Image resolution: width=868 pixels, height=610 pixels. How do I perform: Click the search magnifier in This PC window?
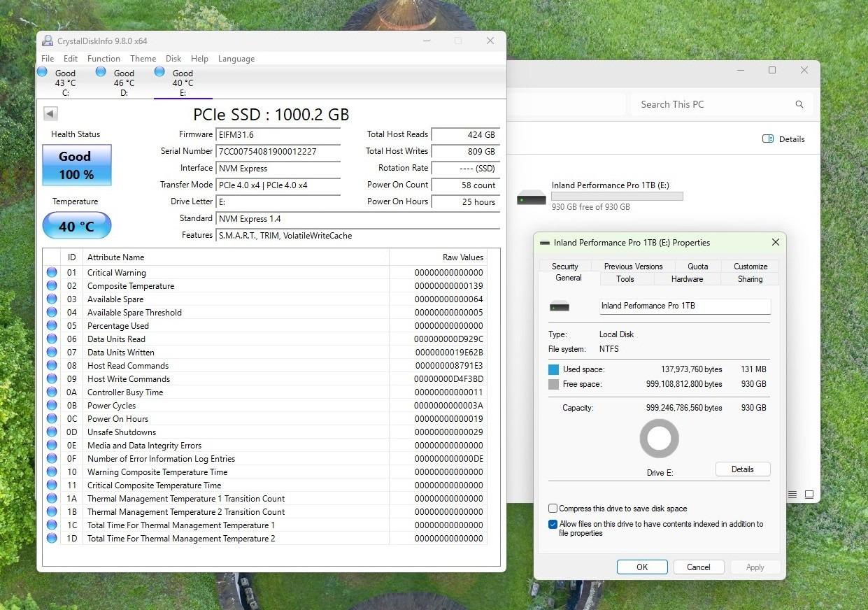pyautogui.click(x=799, y=104)
